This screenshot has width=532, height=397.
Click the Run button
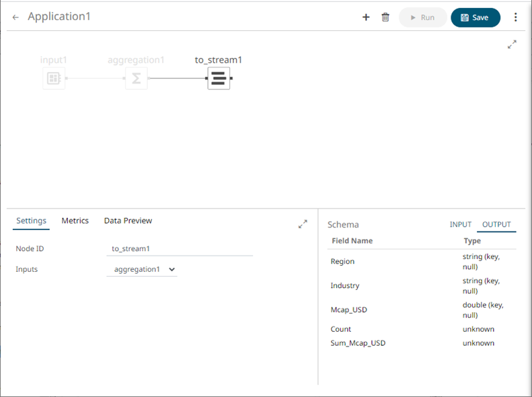click(422, 17)
